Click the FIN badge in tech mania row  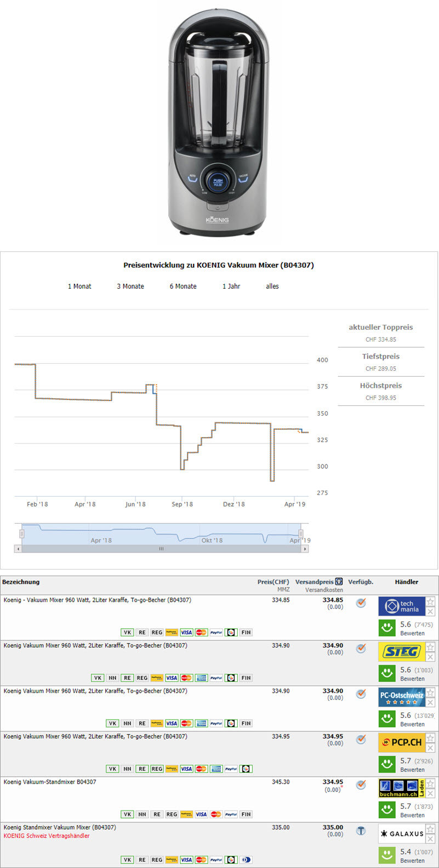[246, 633]
